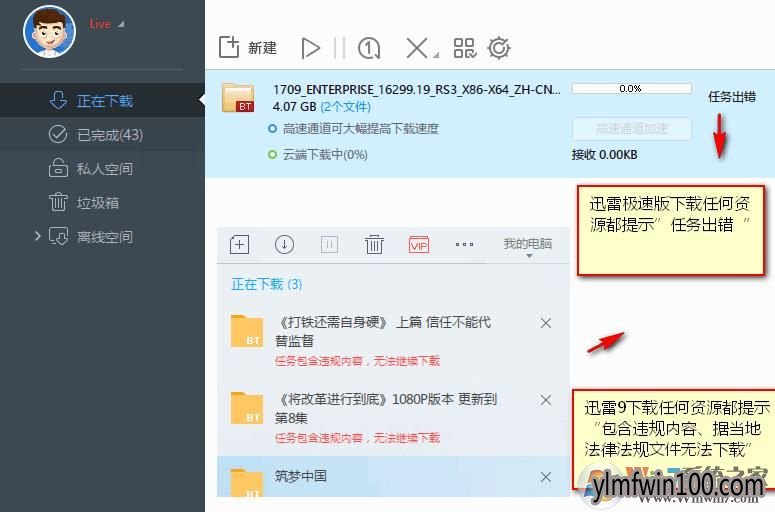Select the 1709_ENTERPRISE_16299.19 file name
Image resolution: width=775 pixels, height=512 pixels.
pos(417,89)
